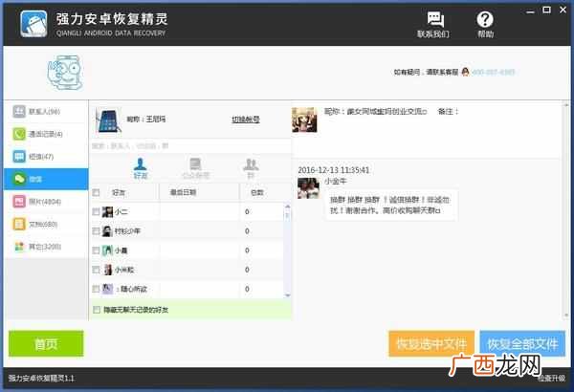574x392 pixels.
Task: Select the 照片(4804) photos category
Action: point(46,202)
